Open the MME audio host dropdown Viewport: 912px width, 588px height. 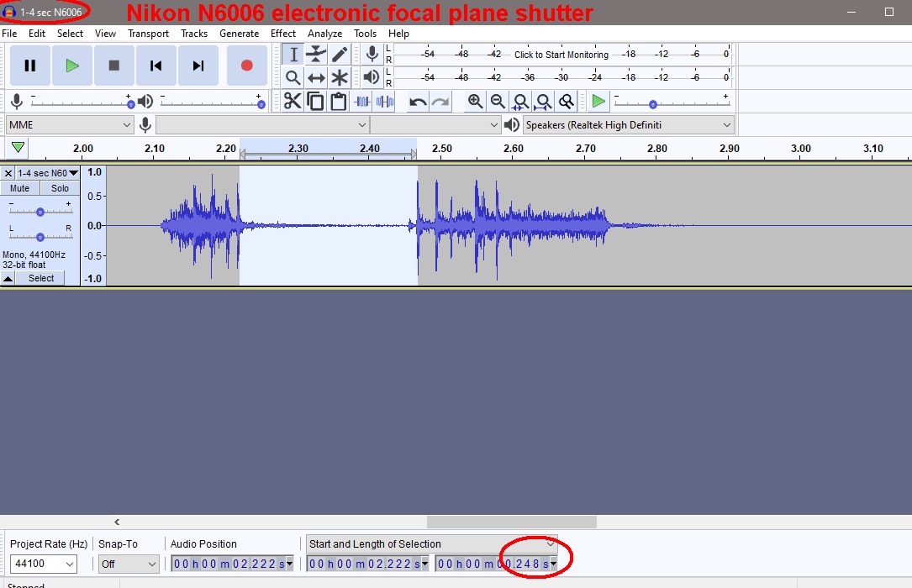70,125
